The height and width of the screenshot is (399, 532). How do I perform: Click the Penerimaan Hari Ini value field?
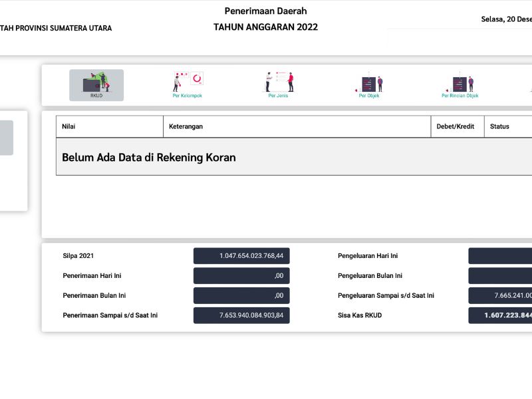coord(241,276)
